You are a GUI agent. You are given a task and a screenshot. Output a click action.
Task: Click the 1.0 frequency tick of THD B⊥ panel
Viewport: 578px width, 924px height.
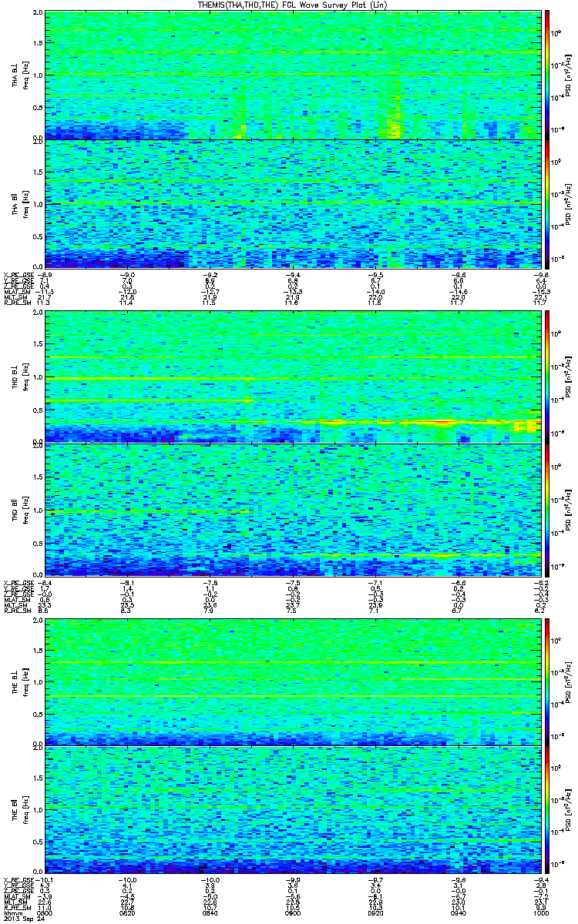[x=39, y=379]
